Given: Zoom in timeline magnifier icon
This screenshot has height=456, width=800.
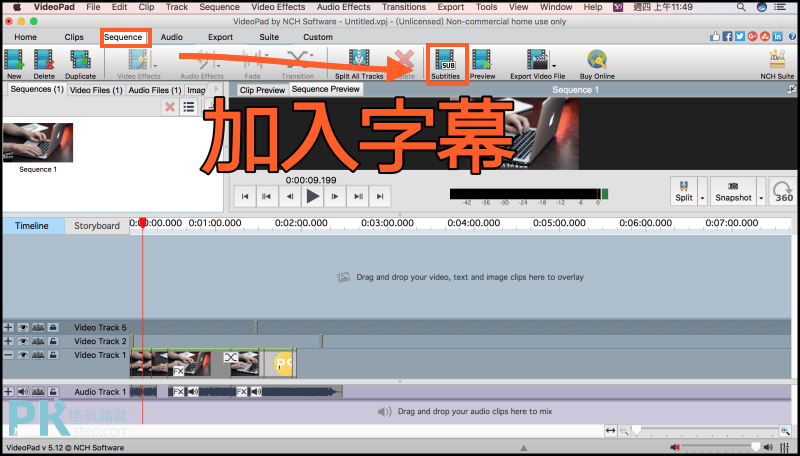Looking at the screenshot, I should (x=785, y=431).
